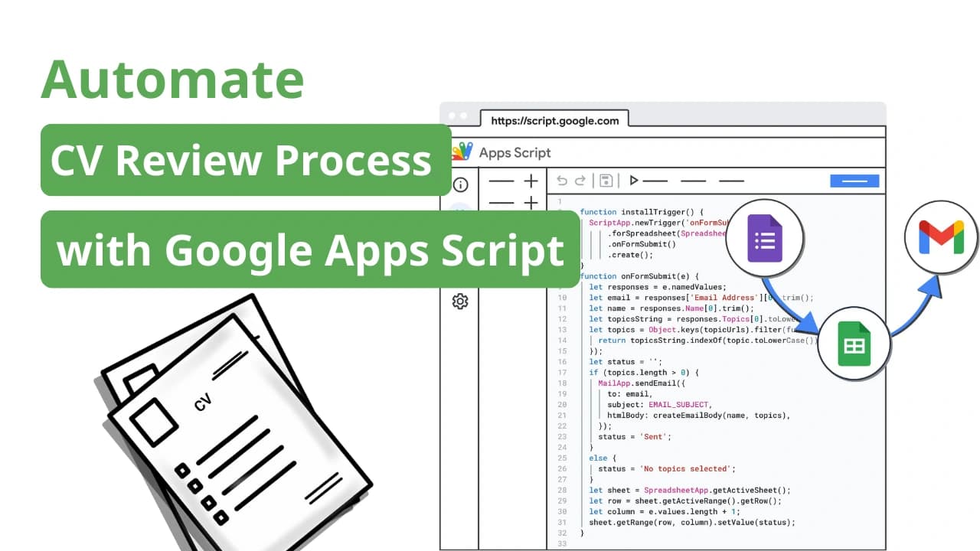Screen dimensions: 980x551
Task: Open the Overview info icon in sidebar
Action: coord(460,185)
